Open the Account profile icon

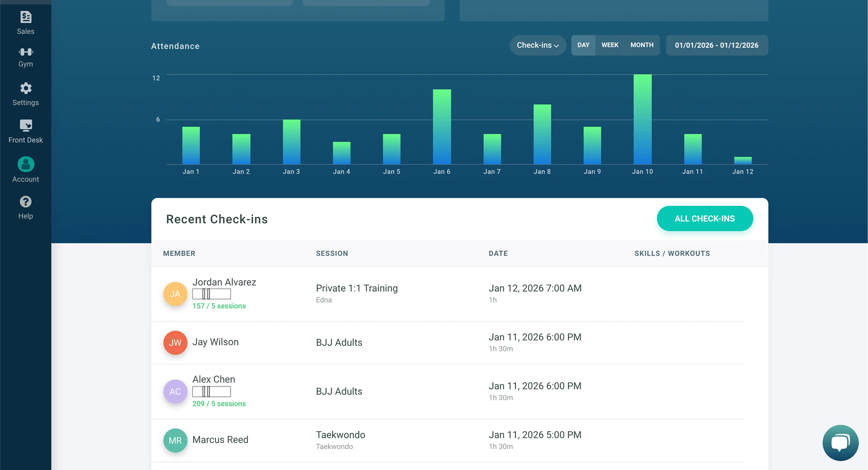click(x=26, y=164)
